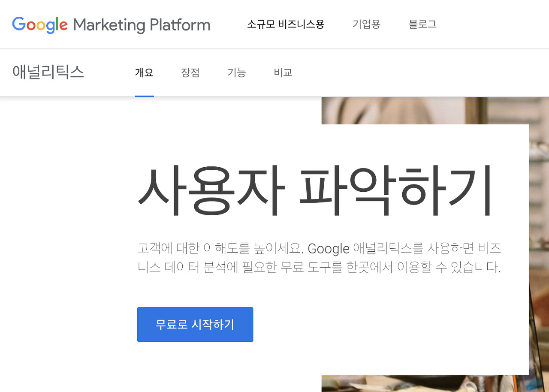
Task: Click the word 파악하기 in the headline
Action: click(x=395, y=190)
